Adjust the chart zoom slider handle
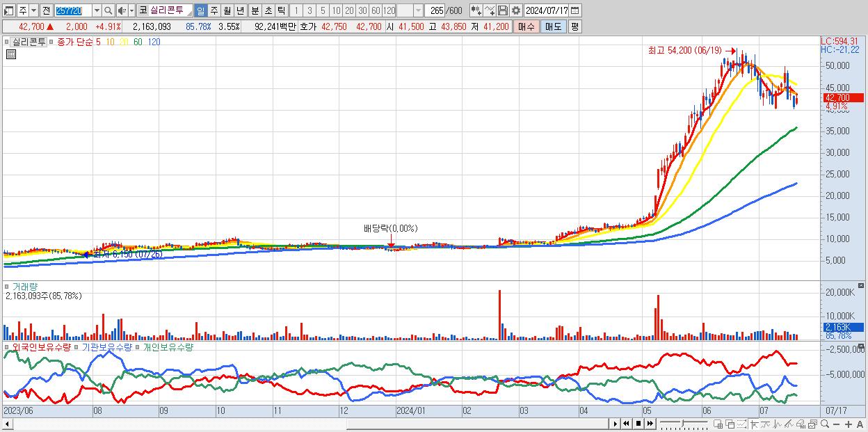Screen dimensions: 868x432 [x=682, y=423]
